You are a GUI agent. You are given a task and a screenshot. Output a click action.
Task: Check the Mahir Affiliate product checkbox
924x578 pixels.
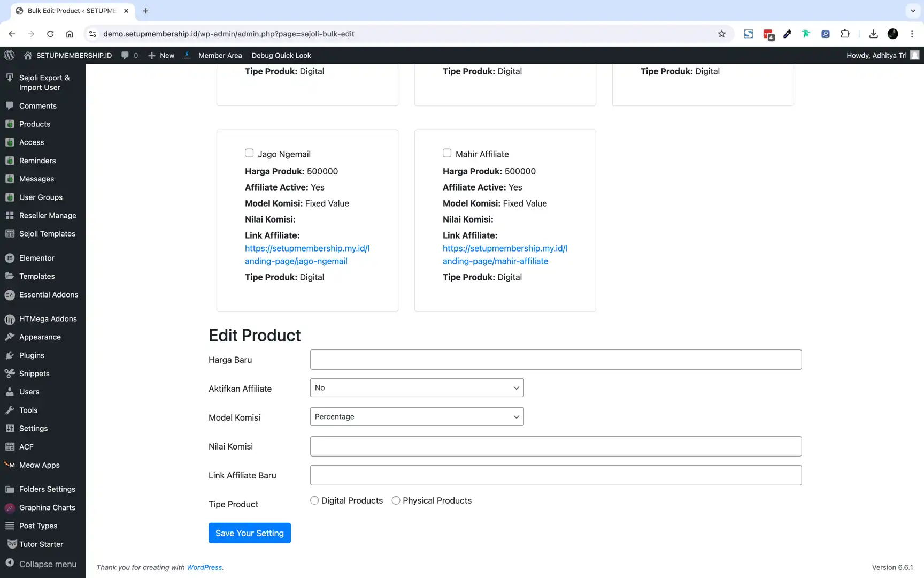pyautogui.click(x=447, y=153)
